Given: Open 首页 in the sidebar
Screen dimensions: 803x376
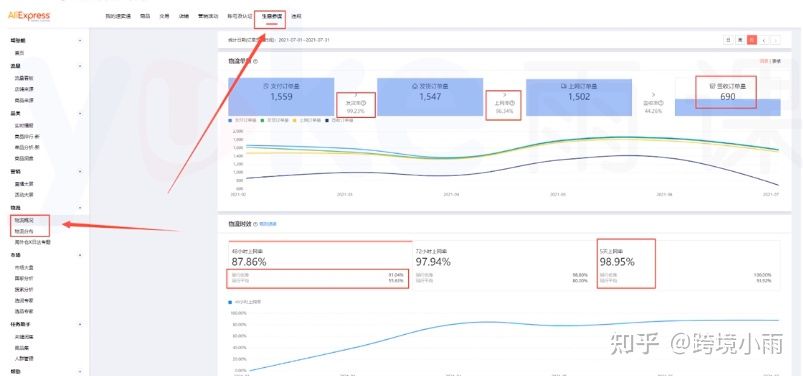Looking at the screenshot, I should click(x=19, y=53).
